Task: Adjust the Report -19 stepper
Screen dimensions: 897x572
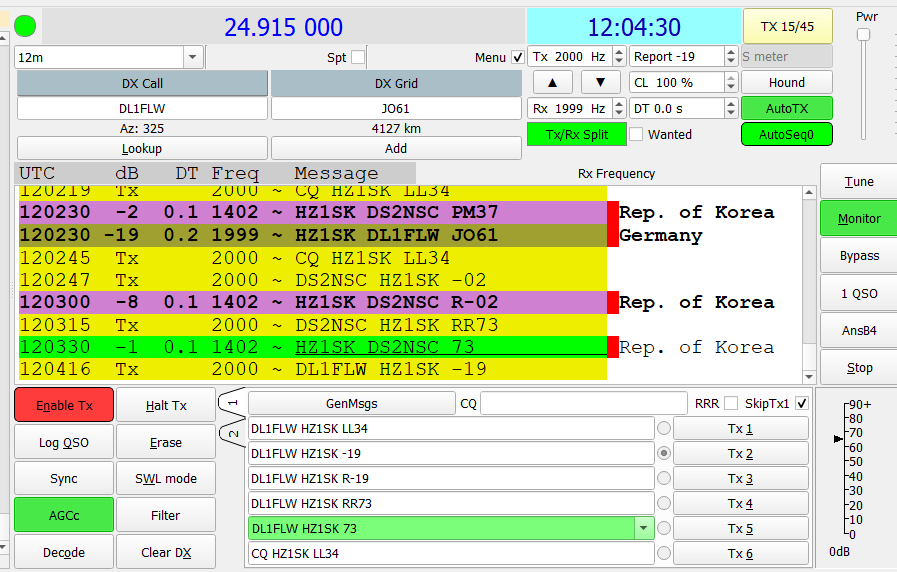Action: tap(731, 57)
